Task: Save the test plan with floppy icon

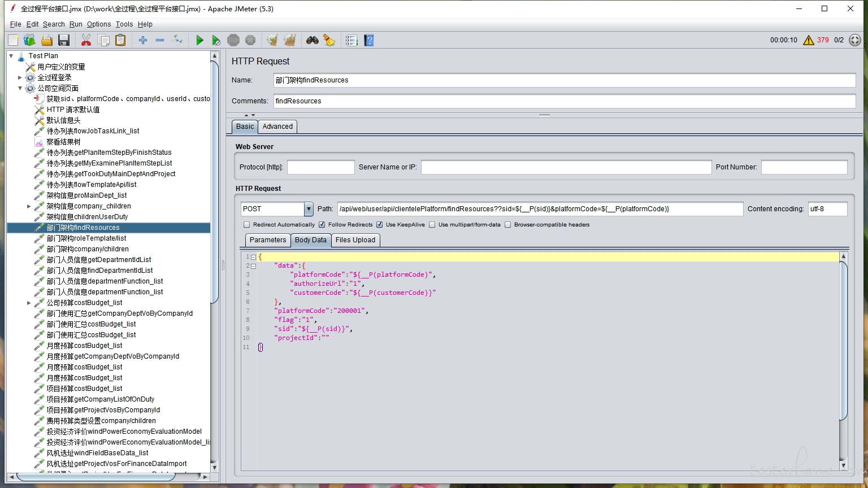Action: pos(64,40)
